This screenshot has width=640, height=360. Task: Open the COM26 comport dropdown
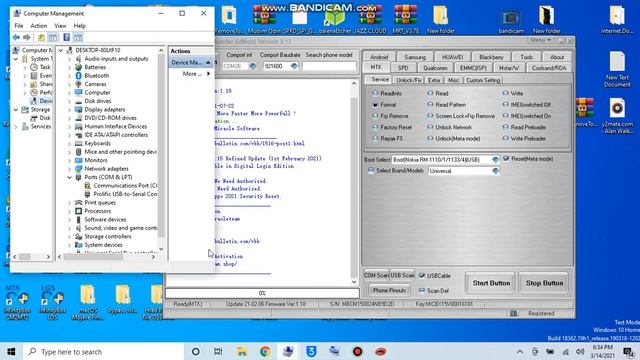(253, 66)
